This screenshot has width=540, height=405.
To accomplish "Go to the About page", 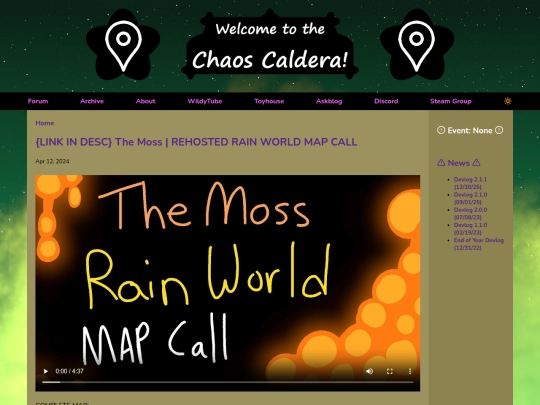I will click(145, 101).
